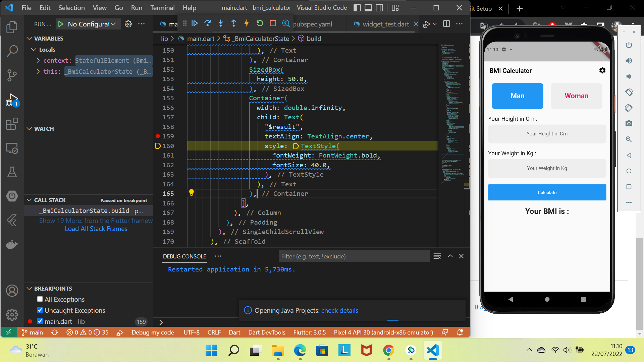Open the No Configuration dropdown
The height and width of the screenshot is (362, 644).
tap(88, 24)
